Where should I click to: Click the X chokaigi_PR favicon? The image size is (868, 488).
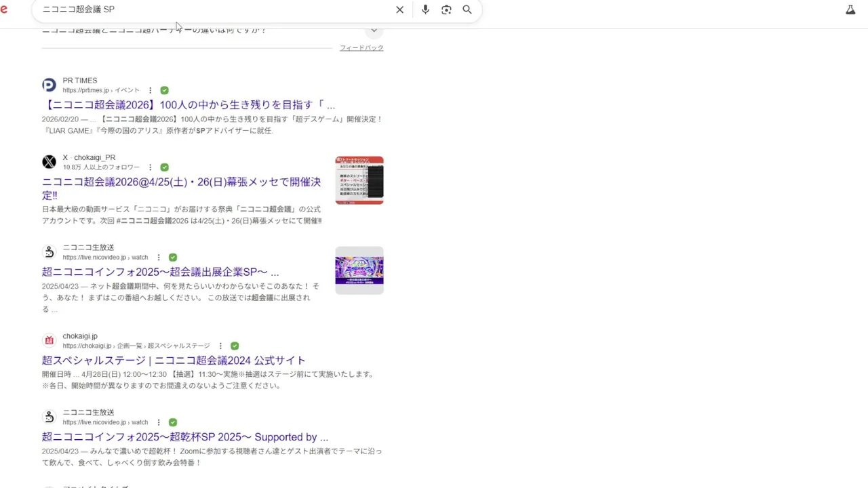49,162
